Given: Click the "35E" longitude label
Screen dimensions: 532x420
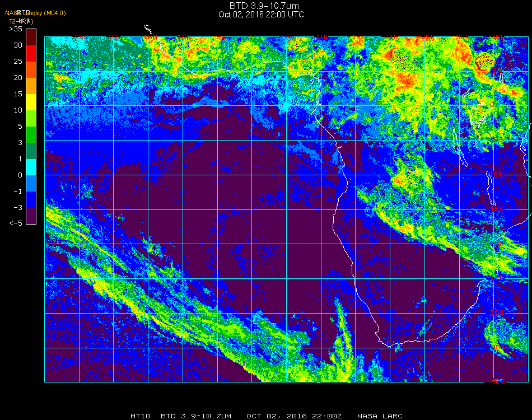Looking at the screenshot, I should 498,37.
